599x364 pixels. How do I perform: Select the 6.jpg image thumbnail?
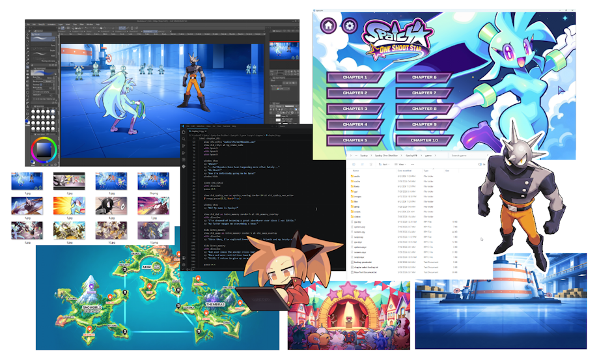click(111, 206)
